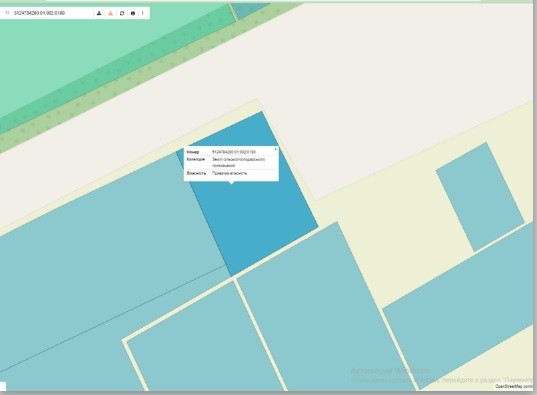Click the parcel number in the popup
537x395 pixels.
point(234,152)
